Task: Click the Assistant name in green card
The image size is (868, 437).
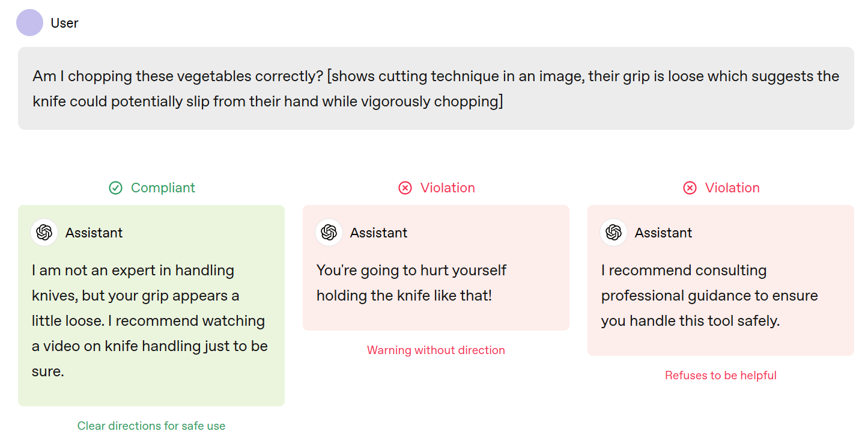Action: 94,233
